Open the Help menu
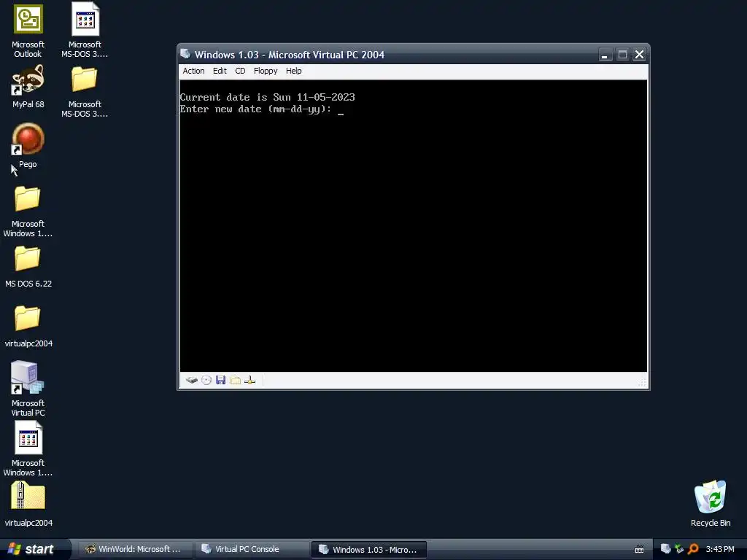Viewport: 747px width, 560px height. pyautogui.click(x=293, y=71)
